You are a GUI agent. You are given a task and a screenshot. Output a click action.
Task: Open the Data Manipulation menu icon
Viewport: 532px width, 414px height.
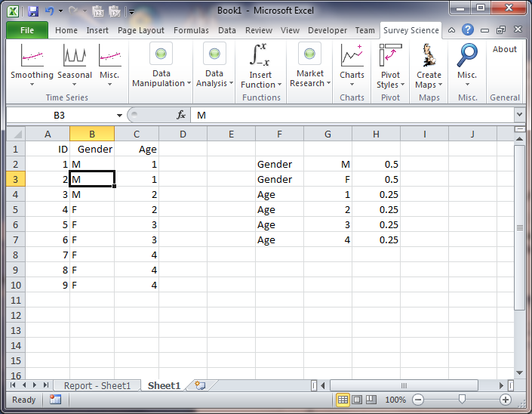tap(161, 54)
